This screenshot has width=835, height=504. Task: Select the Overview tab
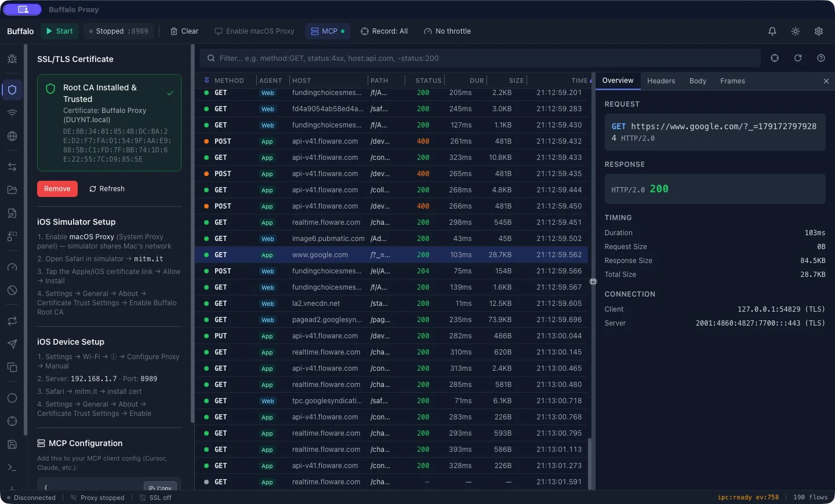pos(618,81)
